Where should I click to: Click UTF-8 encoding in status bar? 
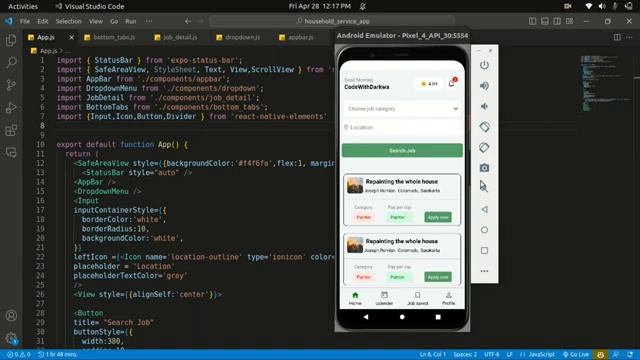[491, 354]
